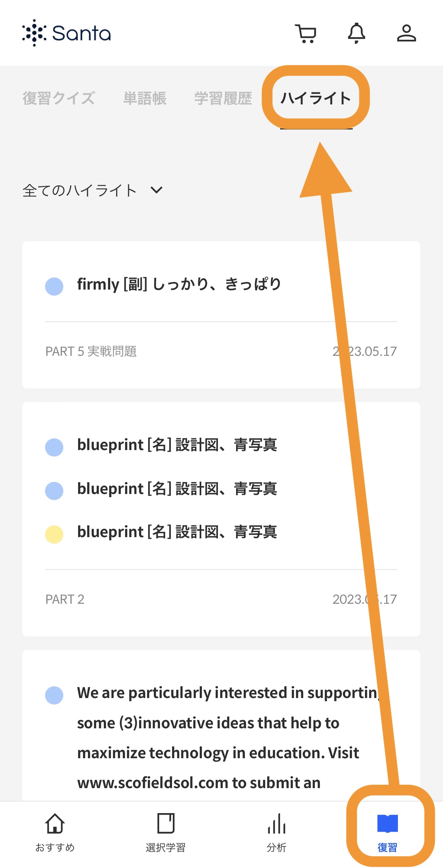Switch to 単語帳 tab
Image resolution: width=443 pixels, height=868 pixels.
145,98
